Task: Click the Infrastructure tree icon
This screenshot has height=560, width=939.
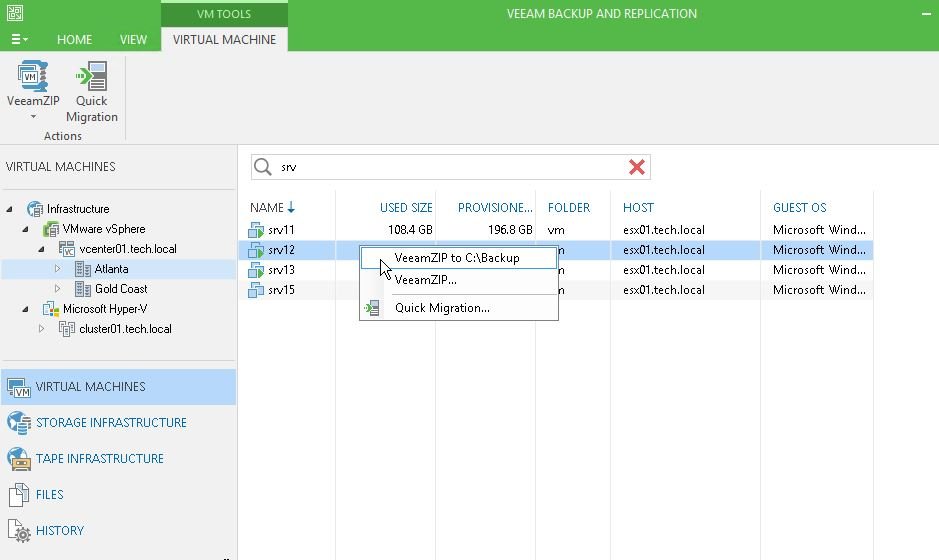Action: (35, 209)
